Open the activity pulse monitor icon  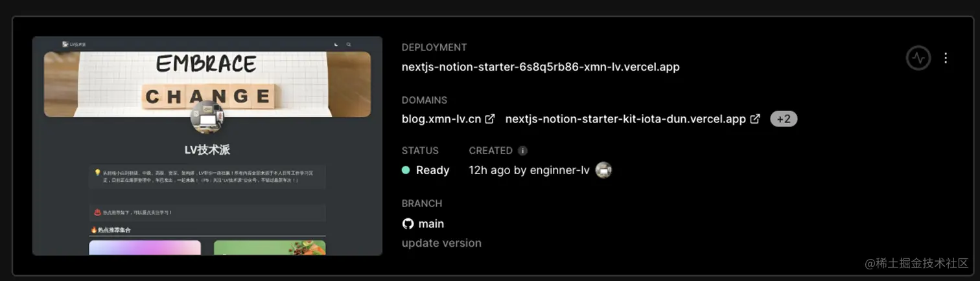pyautogui.click(x=918, y=58)
